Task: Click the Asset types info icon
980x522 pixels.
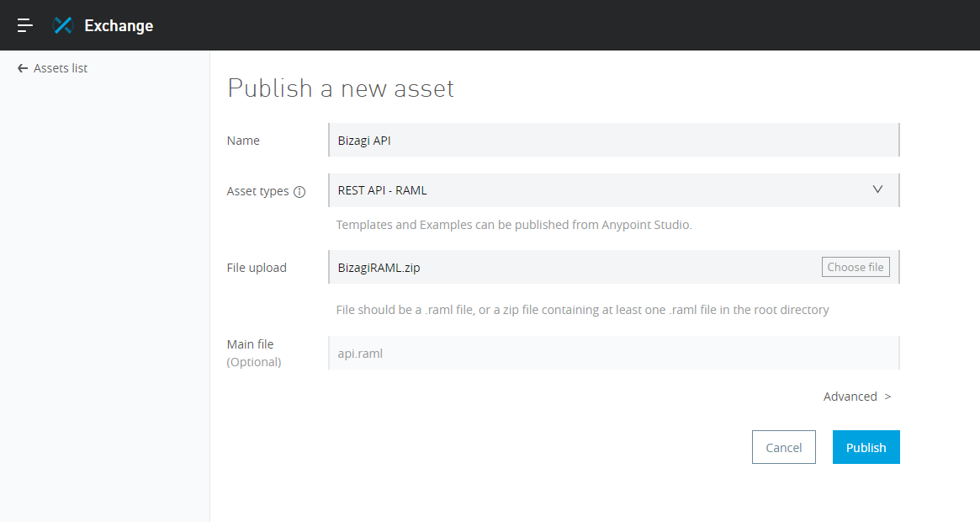Action: point(299,192)
